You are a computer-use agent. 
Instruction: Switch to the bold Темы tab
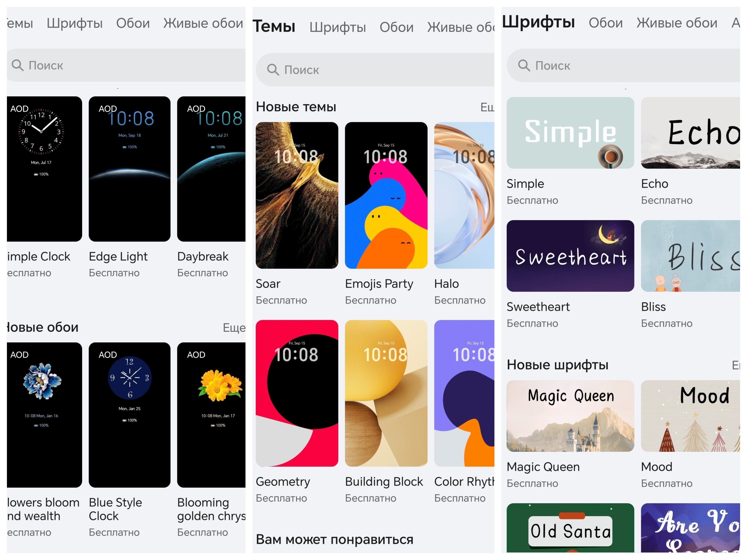[x=274, y=26]
